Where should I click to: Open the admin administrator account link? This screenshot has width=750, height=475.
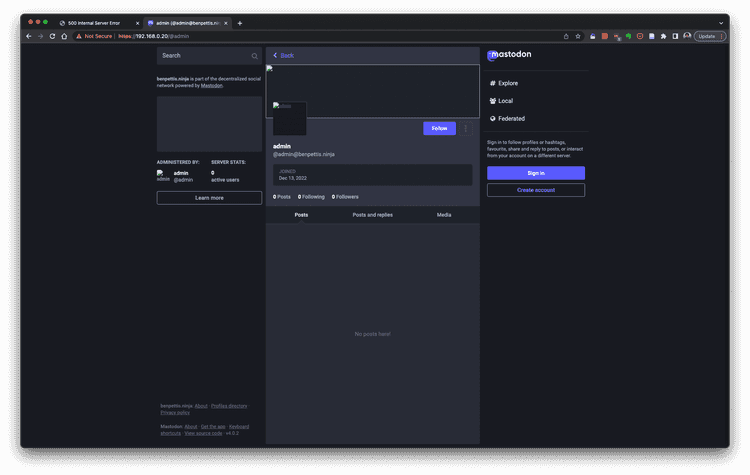click(x=176, y=176)
